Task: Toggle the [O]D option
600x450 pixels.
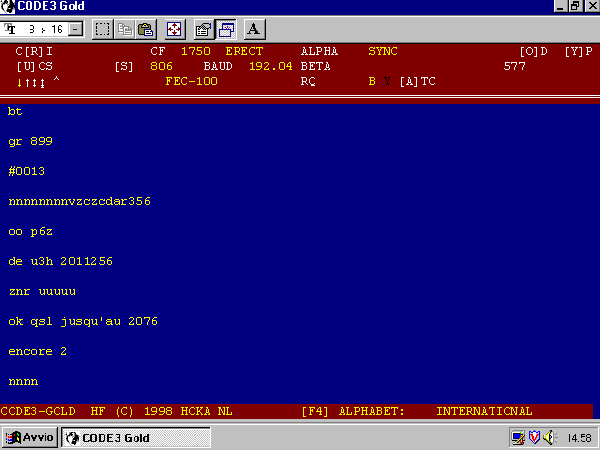Action: tap(533, 50)
